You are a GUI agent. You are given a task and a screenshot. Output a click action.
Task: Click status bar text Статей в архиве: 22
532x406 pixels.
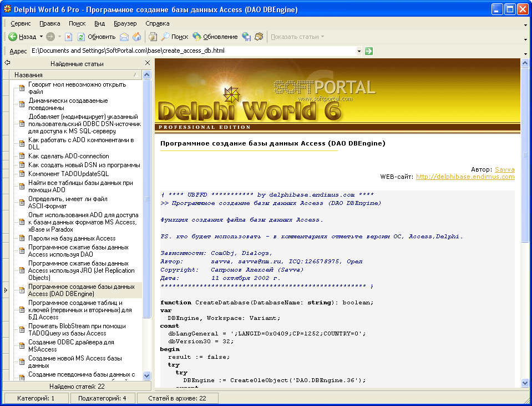(x=177, y=398)
